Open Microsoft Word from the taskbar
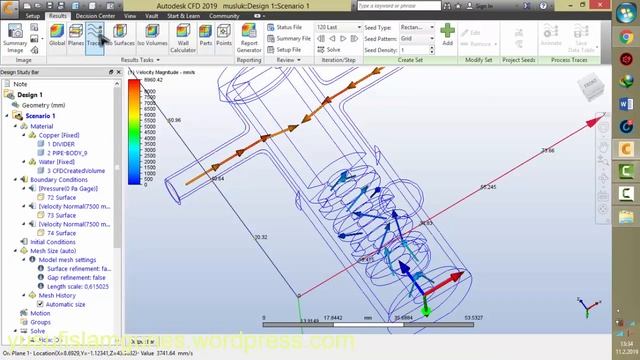The height and width of the screenshot is (360, 640). [626, 104]
